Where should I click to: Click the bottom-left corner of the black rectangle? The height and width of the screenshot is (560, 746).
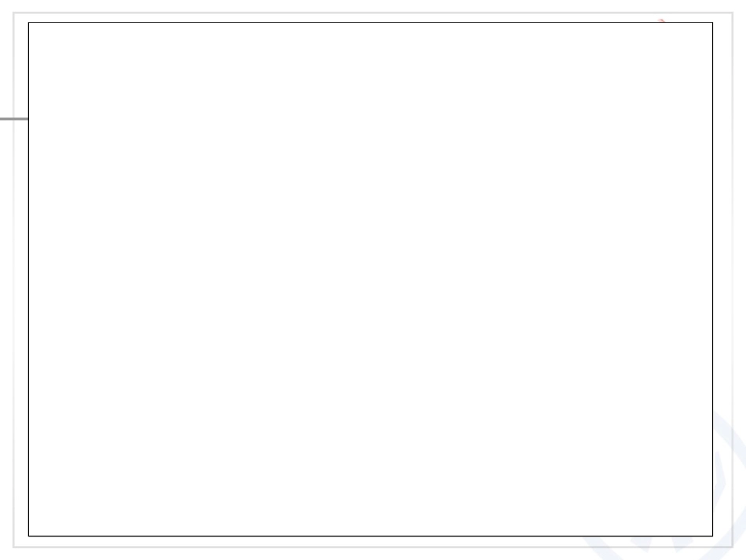(28, 536)
